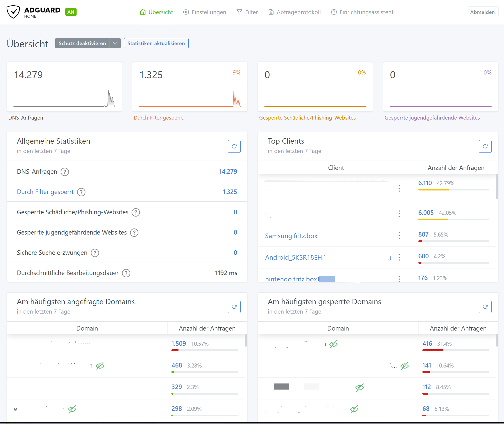This screenshot has height=424, width=504.
Task: Show help for DNS-Anfragen statistic
Action: click(65, 172)
